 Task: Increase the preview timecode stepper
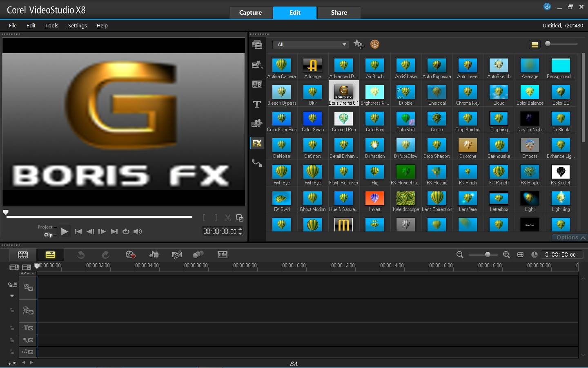pos(240,229)
